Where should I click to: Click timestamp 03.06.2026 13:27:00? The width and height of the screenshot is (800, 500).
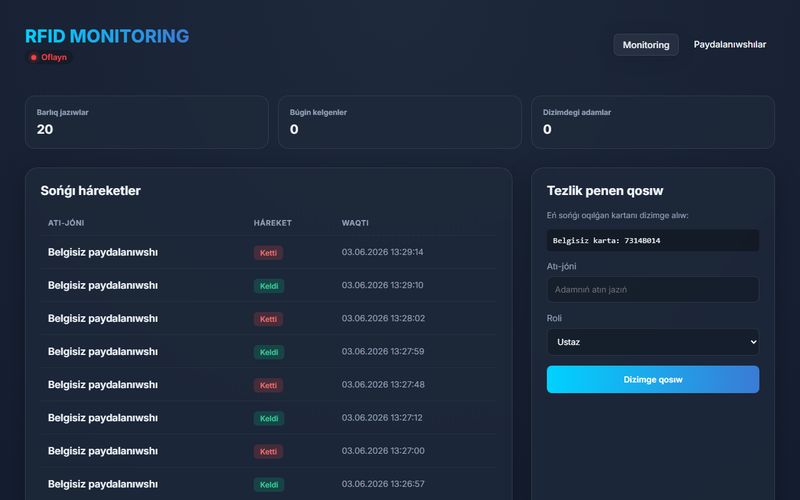tap(383, 451)
